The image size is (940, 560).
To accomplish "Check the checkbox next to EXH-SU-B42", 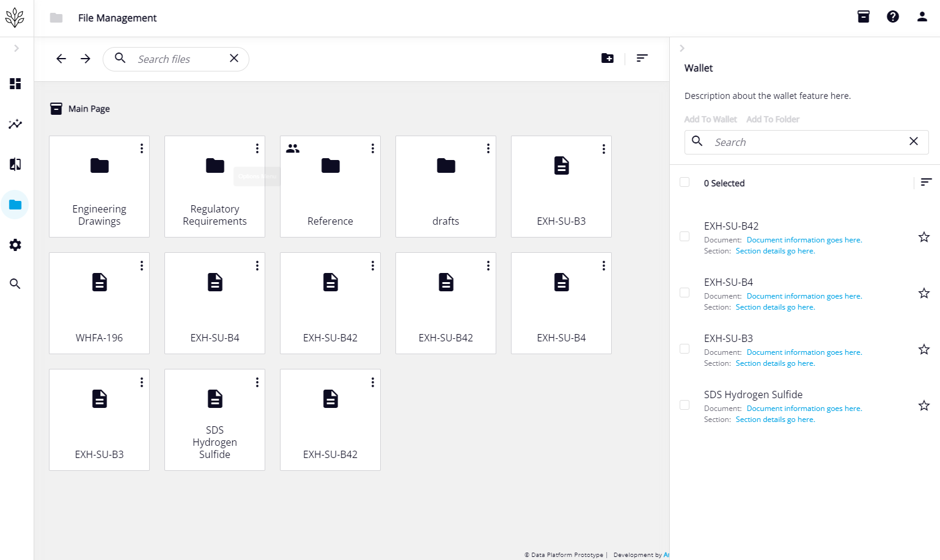I will point(685,236).
